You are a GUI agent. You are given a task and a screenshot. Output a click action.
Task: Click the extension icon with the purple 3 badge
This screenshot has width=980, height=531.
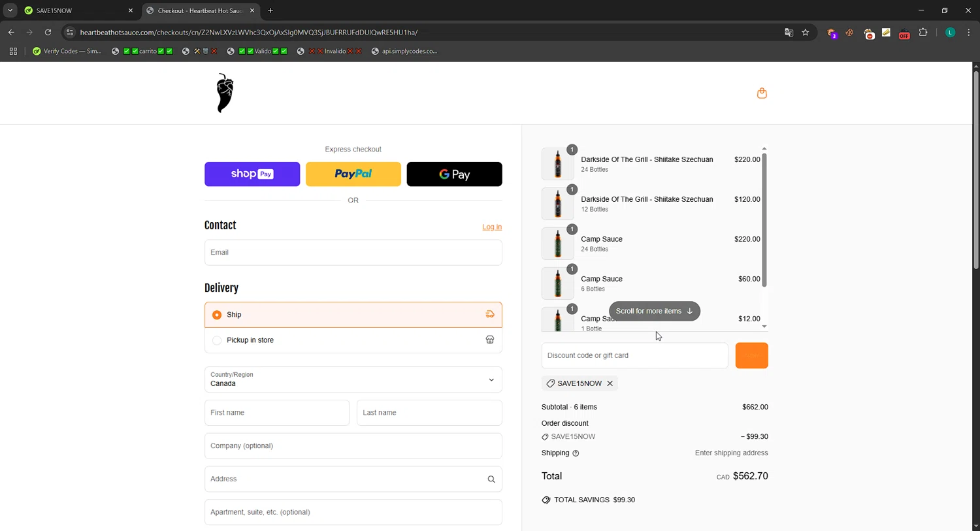tap(832, 33)
